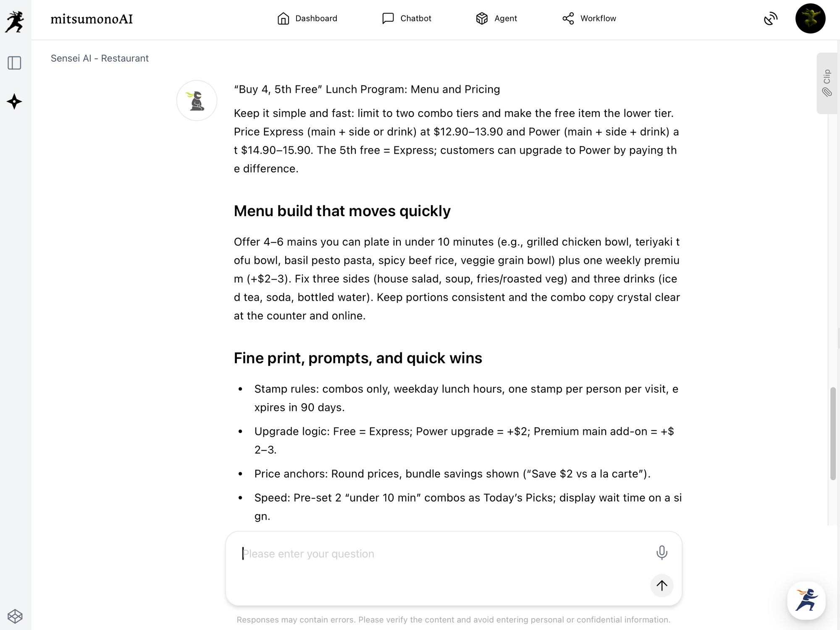This screenshot has height=630, width=840.
Task: Click the Dashboard home icon
Action: (283, 18)
